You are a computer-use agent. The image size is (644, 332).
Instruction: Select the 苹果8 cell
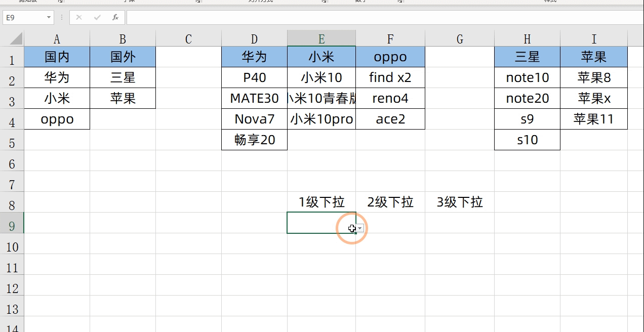594,77
